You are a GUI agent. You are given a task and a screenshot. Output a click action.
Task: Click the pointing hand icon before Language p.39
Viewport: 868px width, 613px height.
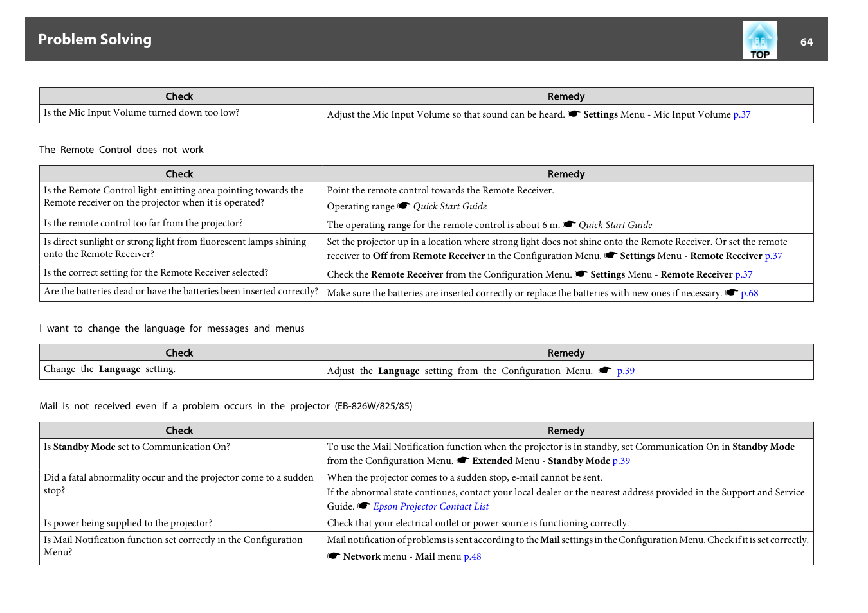tap(605, 370)
